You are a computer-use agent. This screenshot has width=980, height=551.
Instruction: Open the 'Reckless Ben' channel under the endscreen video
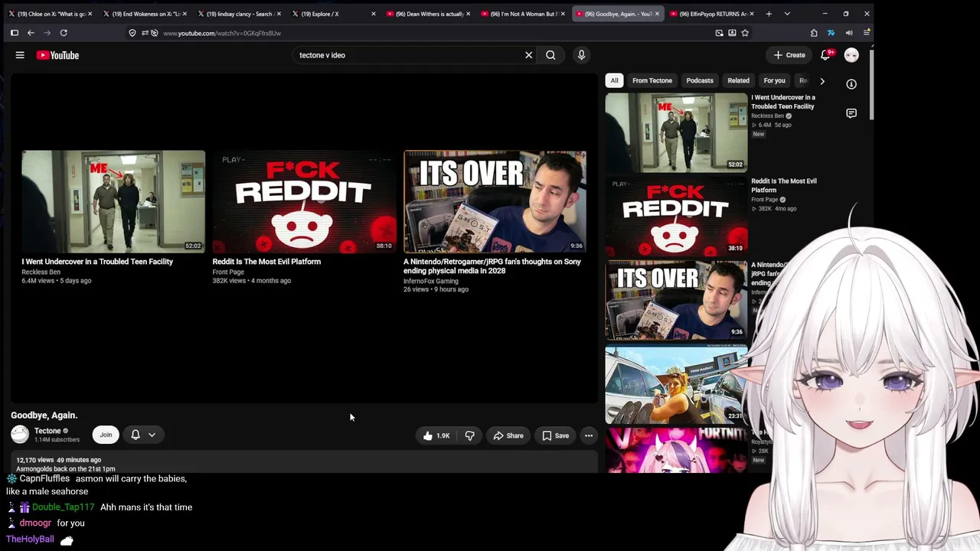coord(41,272)
